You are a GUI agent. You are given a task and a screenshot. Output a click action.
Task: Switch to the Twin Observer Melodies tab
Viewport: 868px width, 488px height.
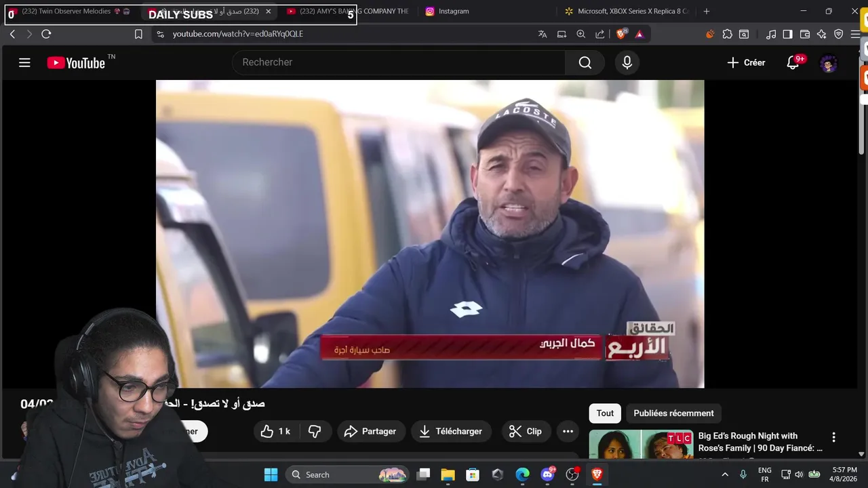tap(68, 12)
